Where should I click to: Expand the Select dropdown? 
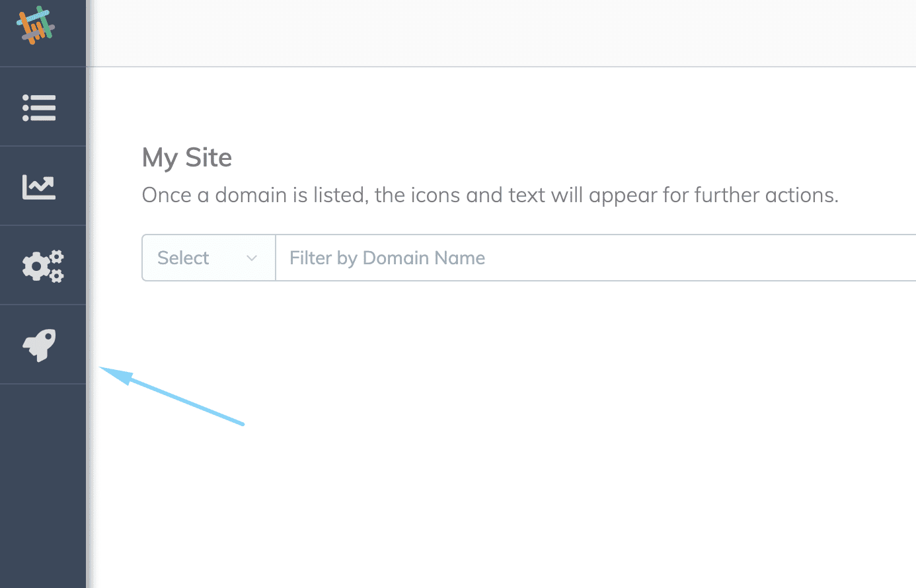(x=209, y=258)
